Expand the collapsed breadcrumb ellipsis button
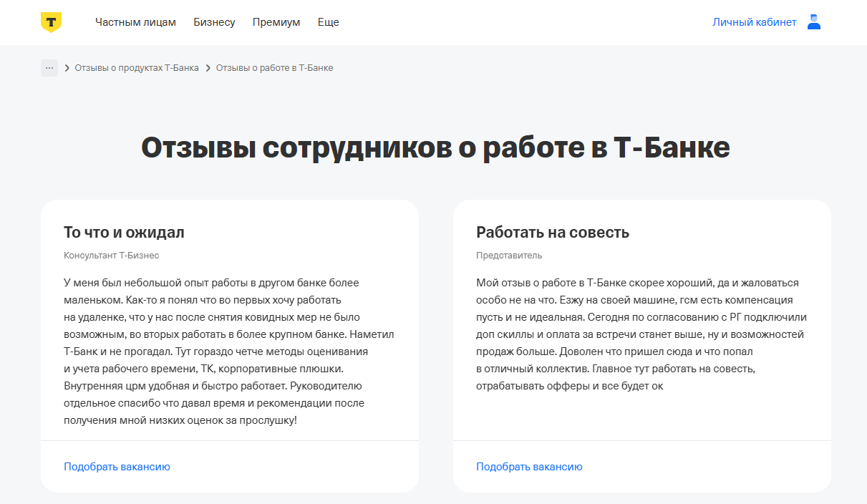Screen dimensions: 867x504 point(49,68)
